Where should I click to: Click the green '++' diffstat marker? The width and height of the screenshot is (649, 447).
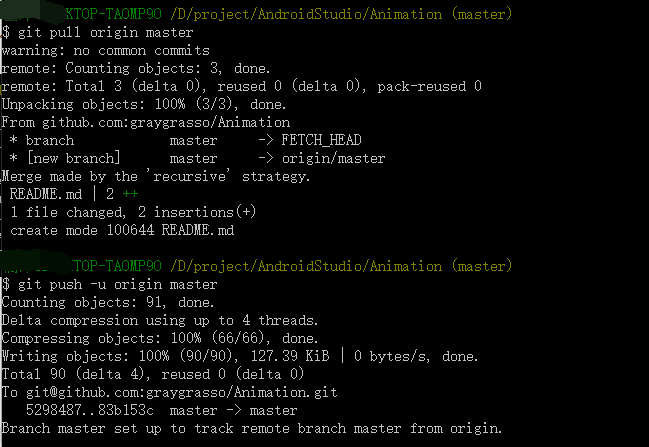tap(130, 194)
